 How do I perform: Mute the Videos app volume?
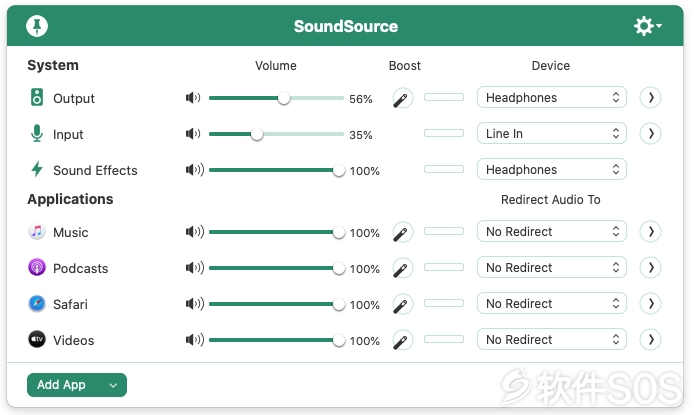click(195, 340)
